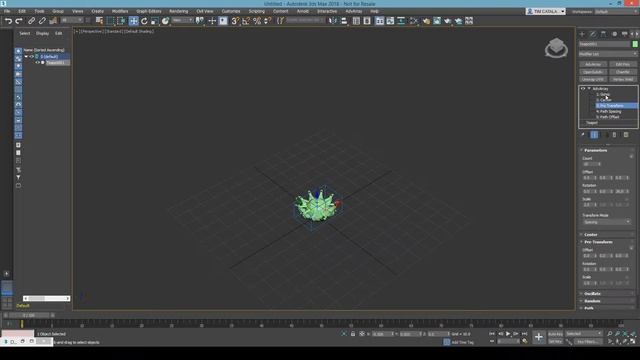Redo the last action

coord(19,21)
